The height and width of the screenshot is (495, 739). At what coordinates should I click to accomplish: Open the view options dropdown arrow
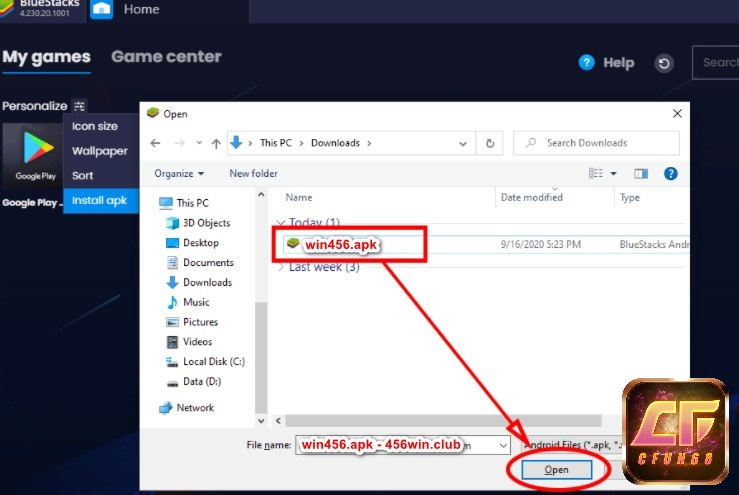613,173
